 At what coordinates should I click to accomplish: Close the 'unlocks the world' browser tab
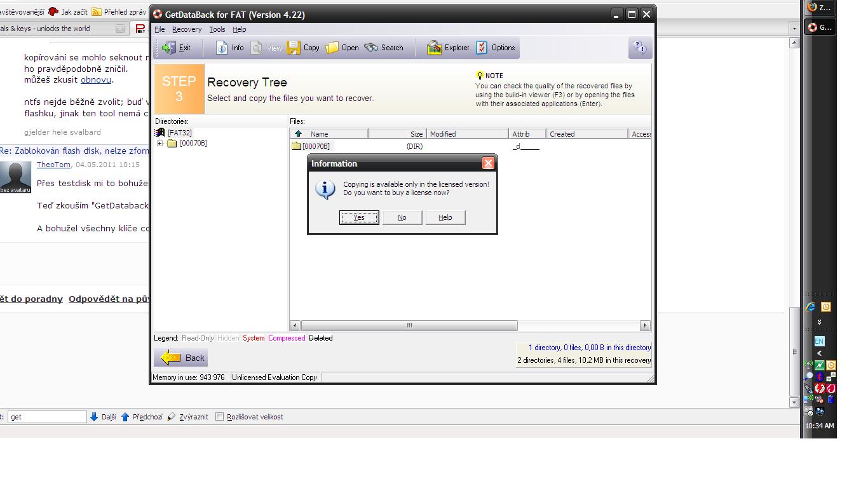(x=119, y=29)
